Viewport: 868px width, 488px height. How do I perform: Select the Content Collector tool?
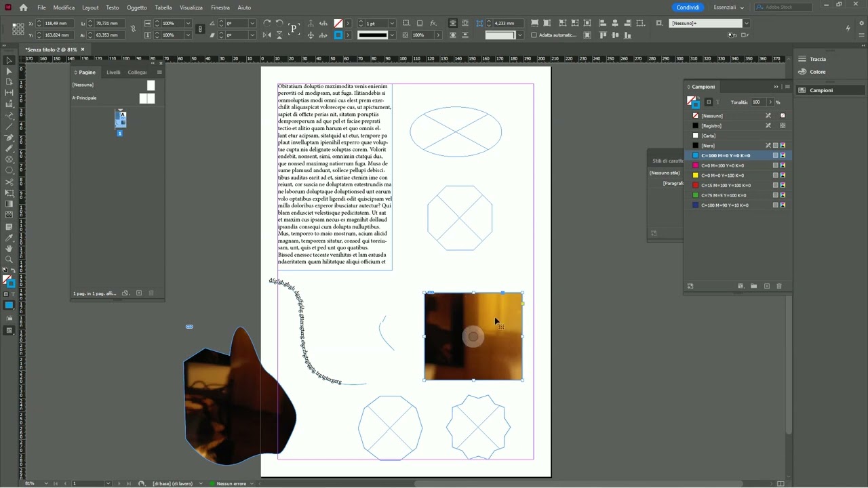[9, 104]
